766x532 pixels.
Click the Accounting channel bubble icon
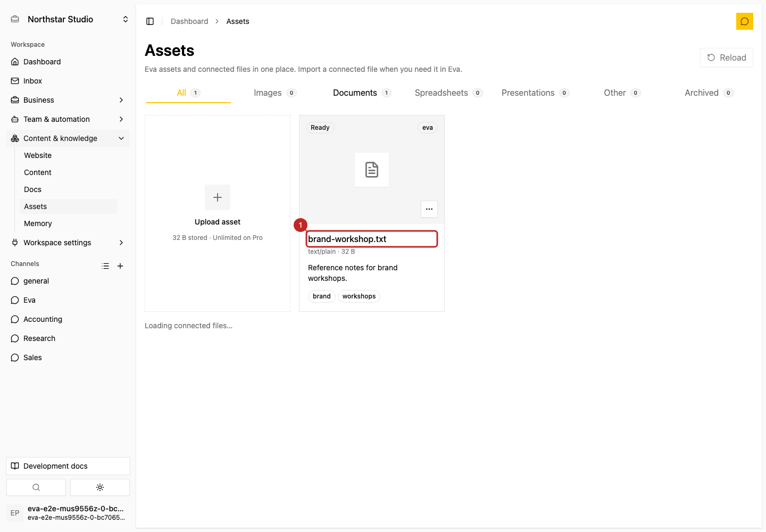15,319
